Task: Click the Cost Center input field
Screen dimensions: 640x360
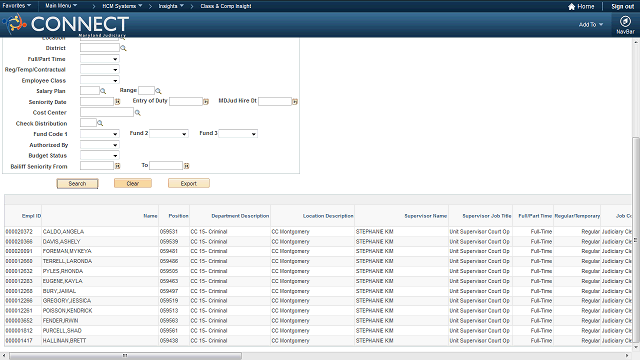Action: tap(107, 112)
